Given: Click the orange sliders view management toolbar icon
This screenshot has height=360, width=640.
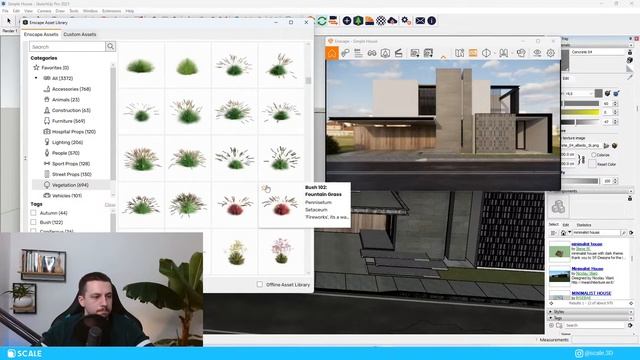Looking at the screenshot, I should 333,20.
